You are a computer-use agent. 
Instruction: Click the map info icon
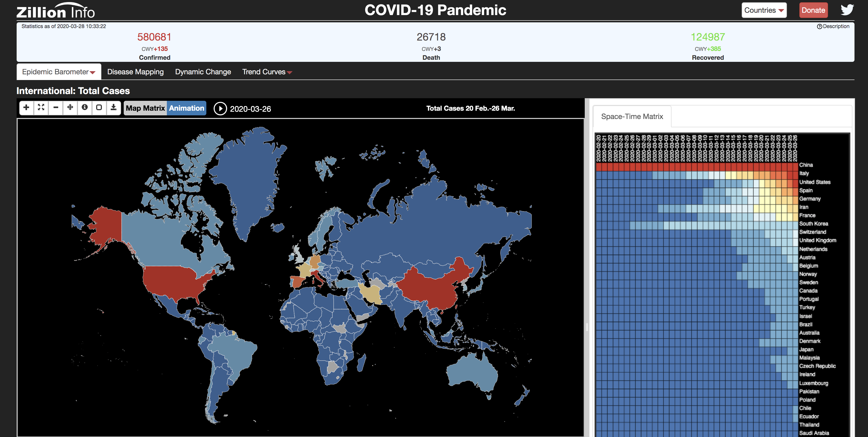(84, 108)
